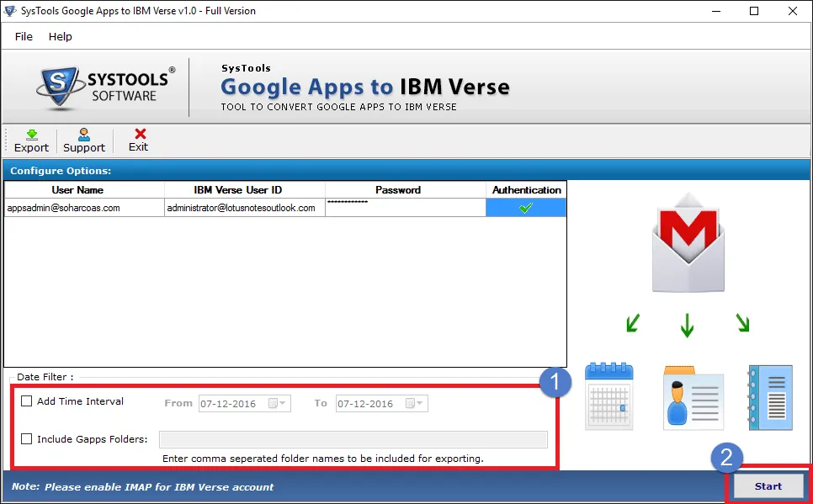The image size is (813, 504).
Task: Click the title bar application icon
Action: (x=10, y=10)
